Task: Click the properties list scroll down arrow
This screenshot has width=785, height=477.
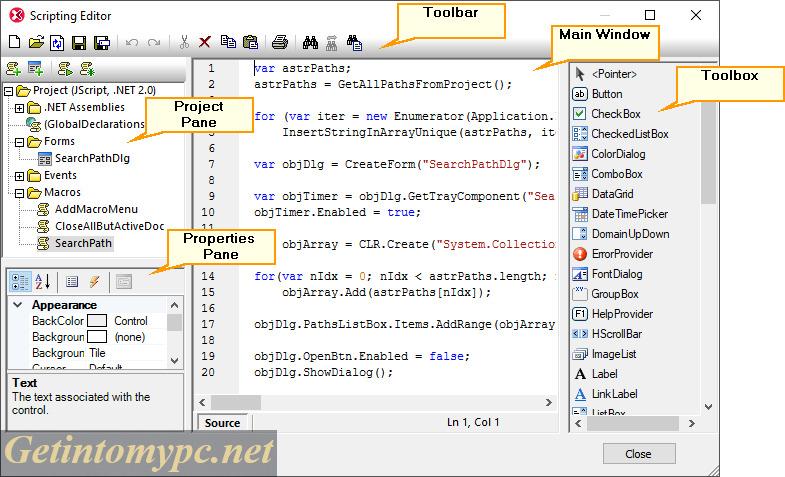Action: (175, 360)
